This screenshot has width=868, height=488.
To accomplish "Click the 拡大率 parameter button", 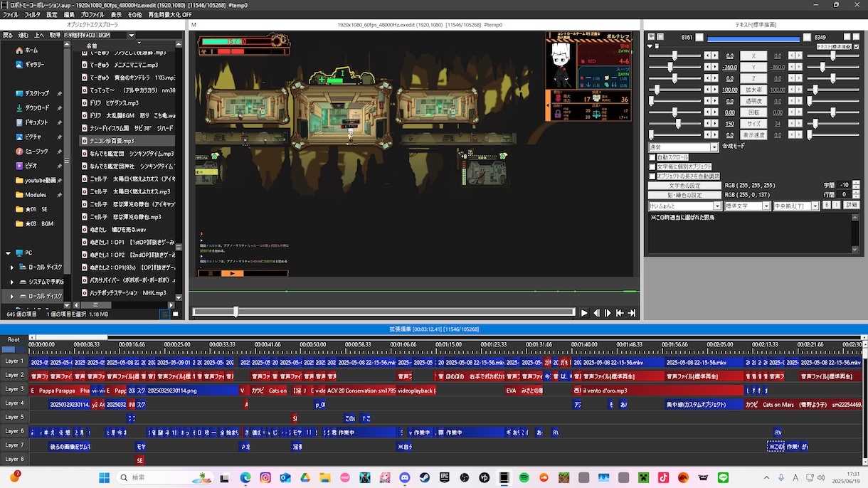I will pos(753,90).
